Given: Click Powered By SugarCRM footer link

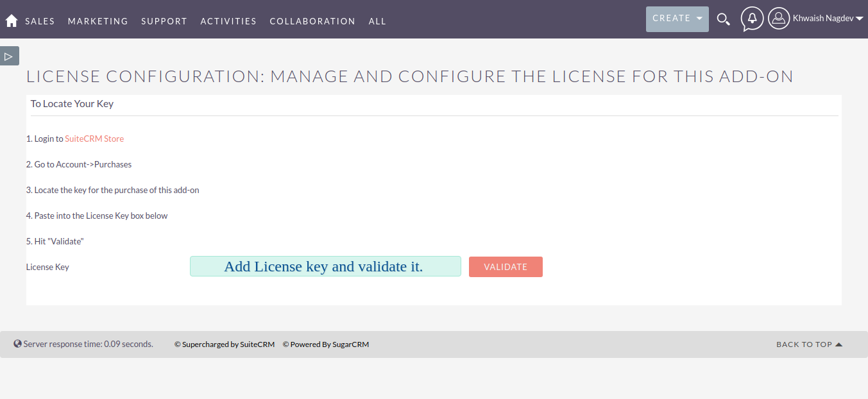Looking at the screenshot, I should [326, 344].
